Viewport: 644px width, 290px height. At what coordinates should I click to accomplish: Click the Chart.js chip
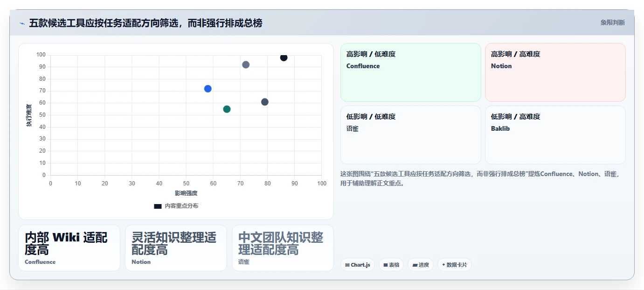tap(358, 265)
